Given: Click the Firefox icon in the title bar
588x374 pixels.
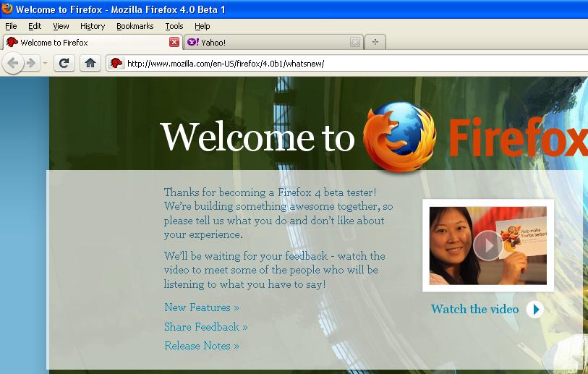Looking at the screenshot, I should coord(7,8).
